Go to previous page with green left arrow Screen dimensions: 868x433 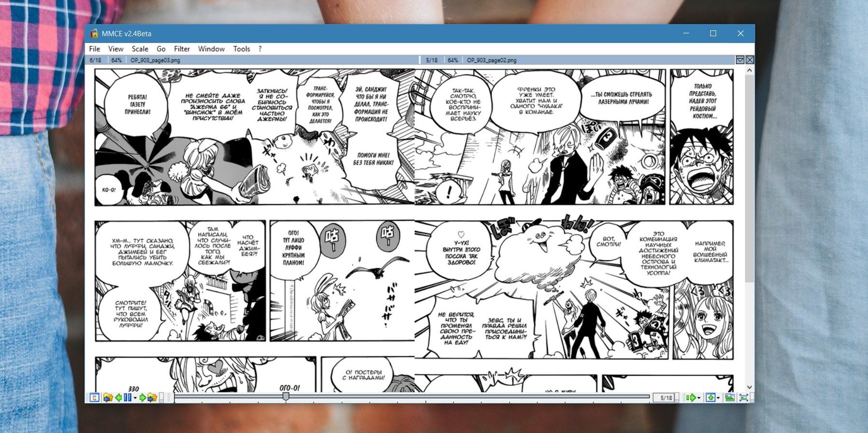[118, 397]
